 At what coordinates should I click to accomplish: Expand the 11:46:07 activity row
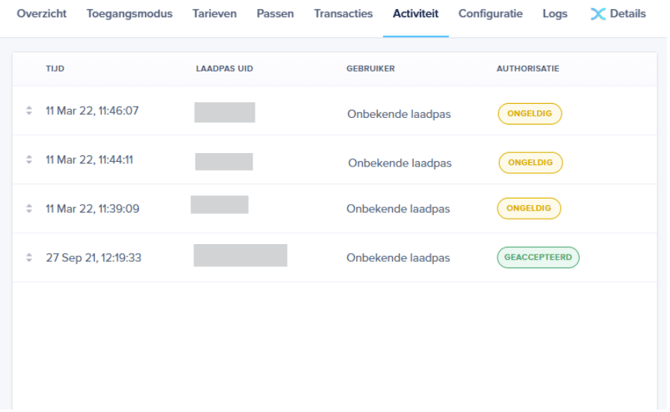29,111
